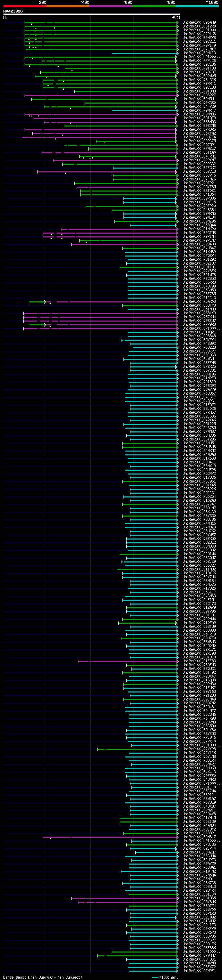Viewport: 222px width, 980px height.
Task: Click hit label UniRef100_B9S2M6
Action: (x=199, y=125)
